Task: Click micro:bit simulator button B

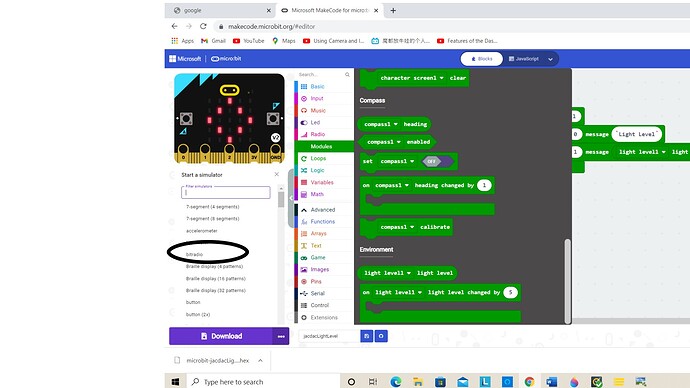Action: click(x=273, y=118)
